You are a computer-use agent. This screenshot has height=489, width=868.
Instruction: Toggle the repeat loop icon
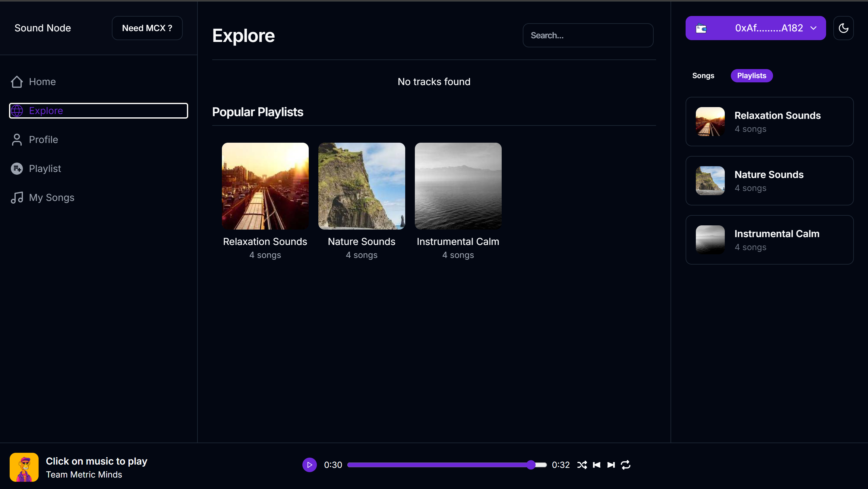click(625, 465)
